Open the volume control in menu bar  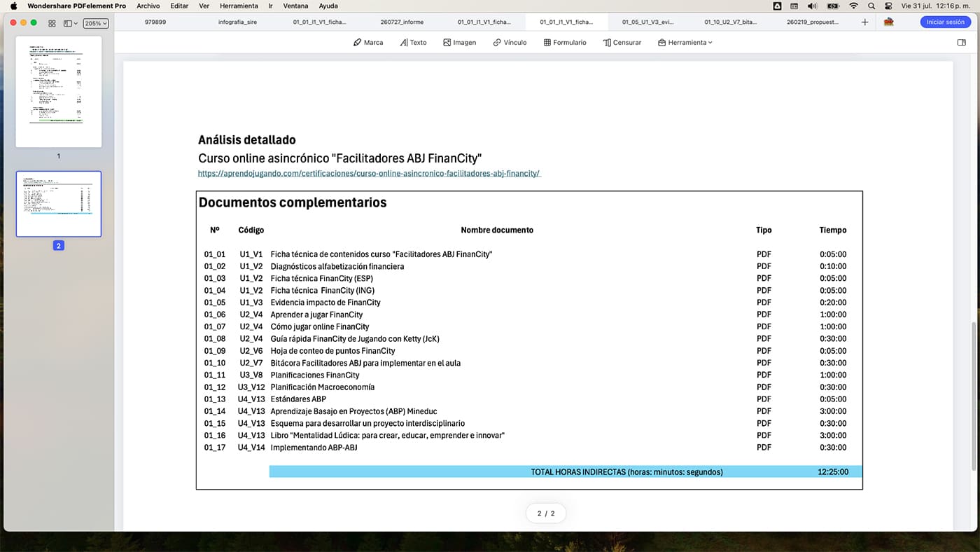point(812,6)
